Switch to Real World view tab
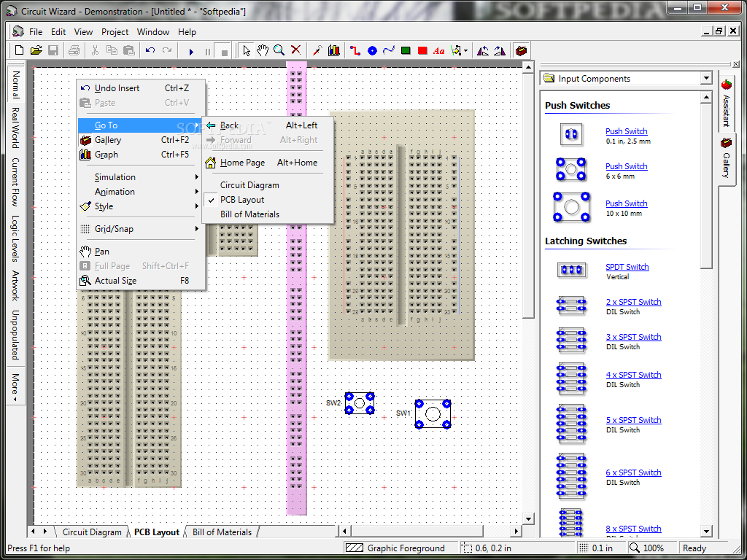The width and height of the screenshot is (747, 560). (15, 128)
